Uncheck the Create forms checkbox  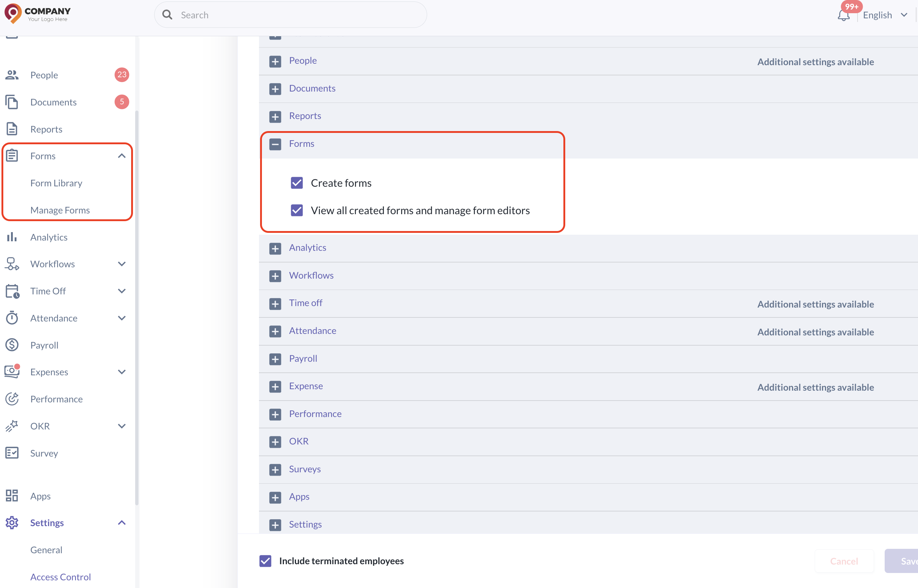point(297,183)
